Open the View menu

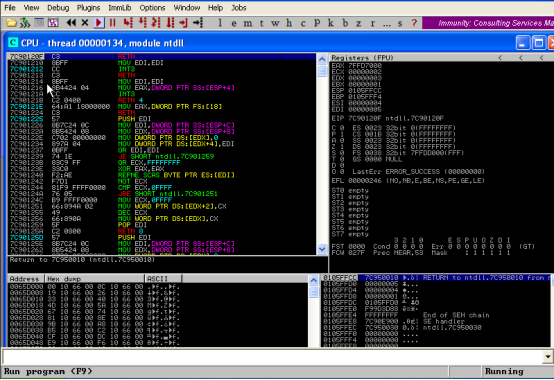(31, 7)
